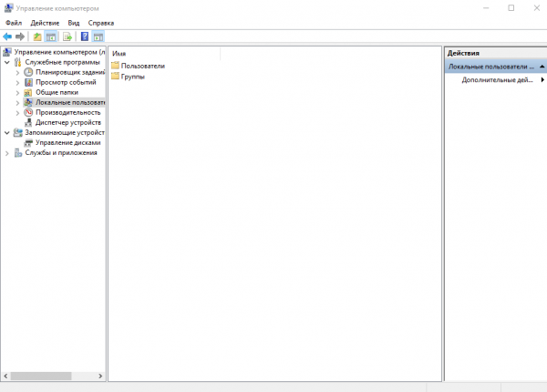Click the Группы folder icon
The height and width of the screenshot is (392, 547).
[x=115, y=76]
